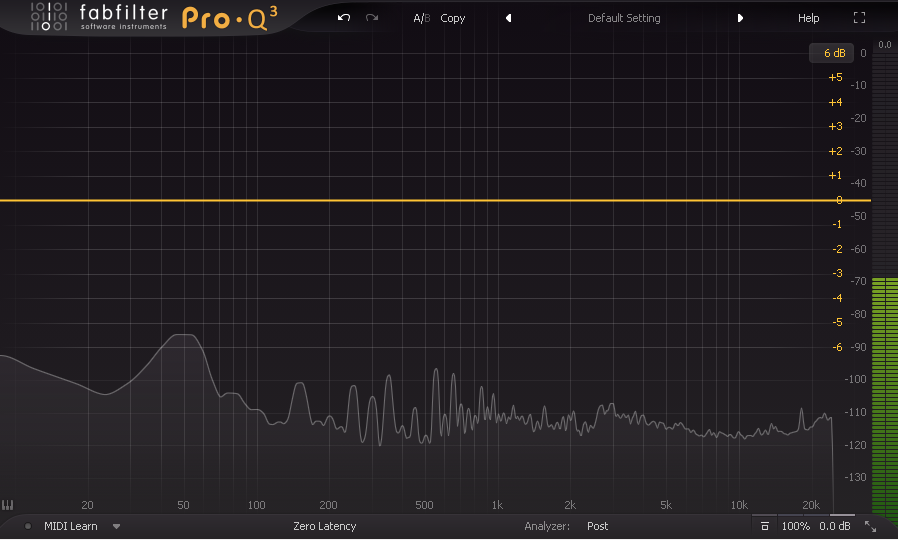Copy current state to other A/B slot
The image size is (898, 540).
[x=452, y=18]
